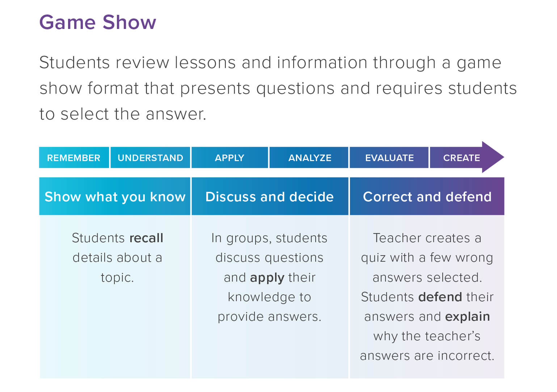The width and height of the screenshot is (557, 392).
Task: Click the bold word defend in the body text
Action: click(440, 297)
